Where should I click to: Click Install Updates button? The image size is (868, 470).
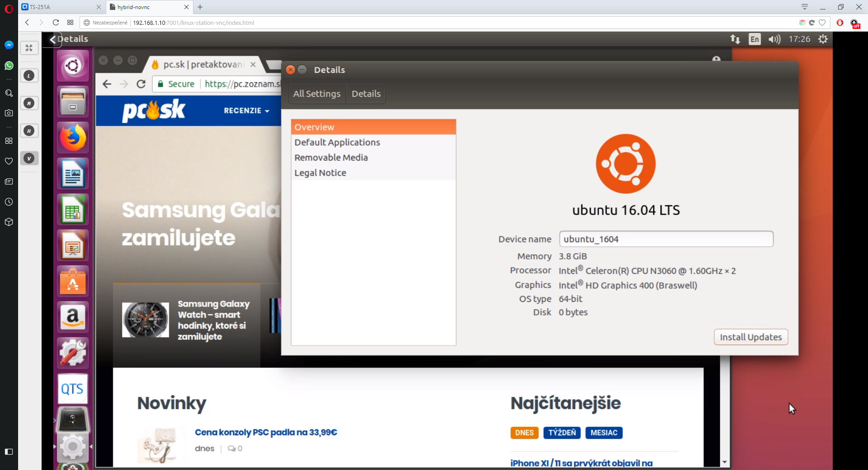751,337
